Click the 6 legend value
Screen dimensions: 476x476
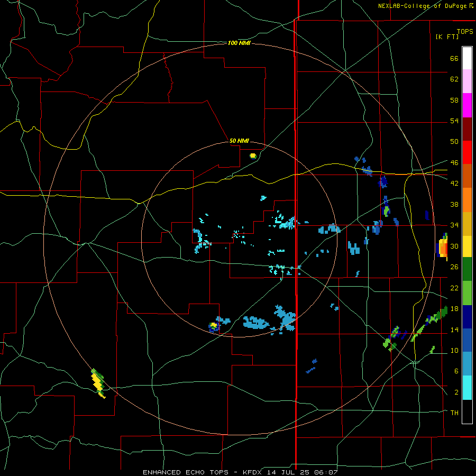pos(456,371)
